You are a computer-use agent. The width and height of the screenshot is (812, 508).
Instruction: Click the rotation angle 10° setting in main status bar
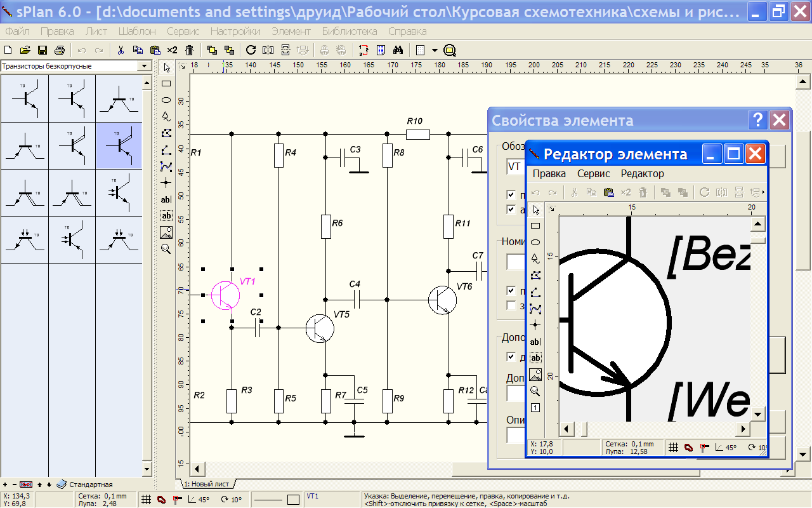coord(231,500)
